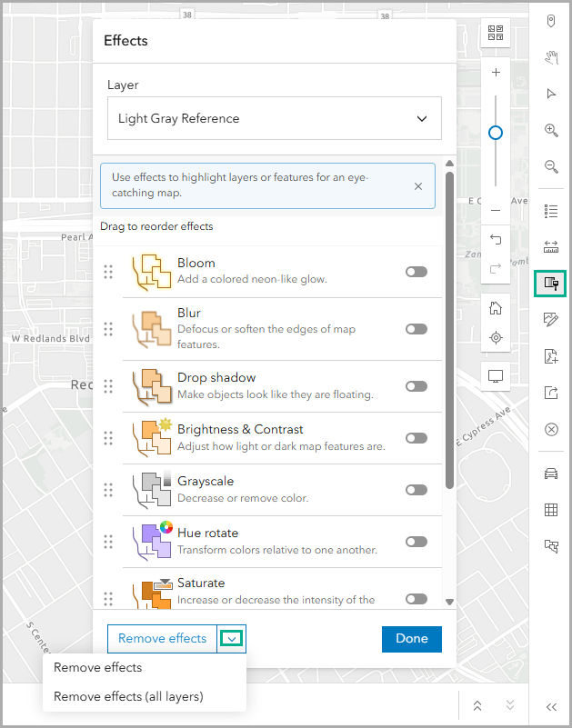Open the legend list icon
572x728 pixels.
[550, 211]
